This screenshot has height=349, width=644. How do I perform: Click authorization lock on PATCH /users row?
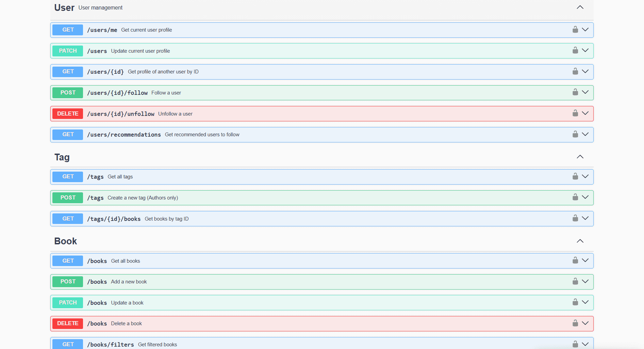pyautogui.click(x=575, y=50)
